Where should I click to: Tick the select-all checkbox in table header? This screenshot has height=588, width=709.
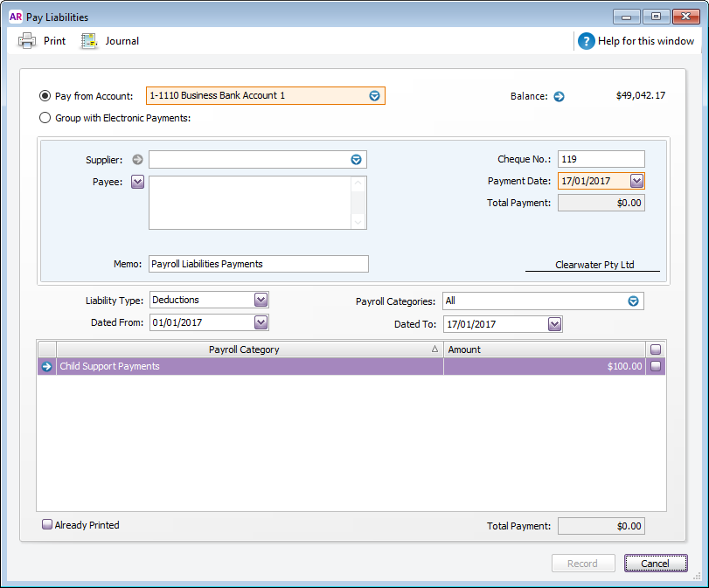pyautogui.click(x=656, y=349)
